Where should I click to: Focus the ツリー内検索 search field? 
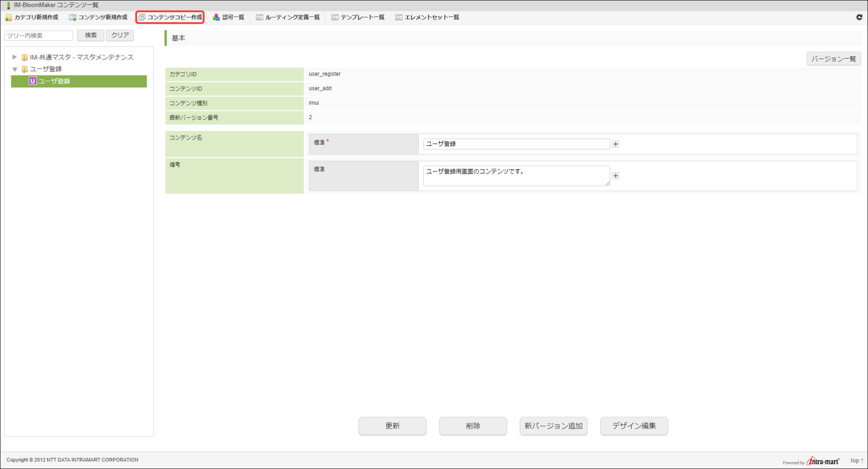coord(39,35)
